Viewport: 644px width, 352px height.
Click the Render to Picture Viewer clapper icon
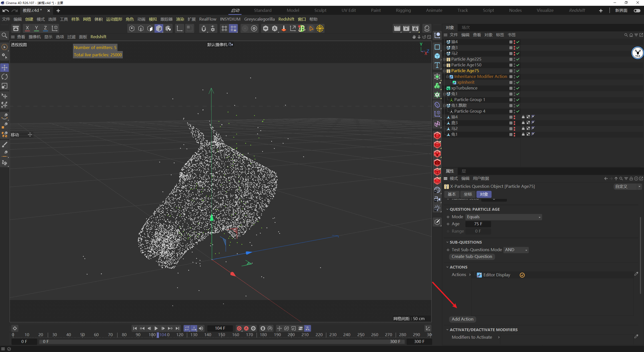click(x=406, y=28)
